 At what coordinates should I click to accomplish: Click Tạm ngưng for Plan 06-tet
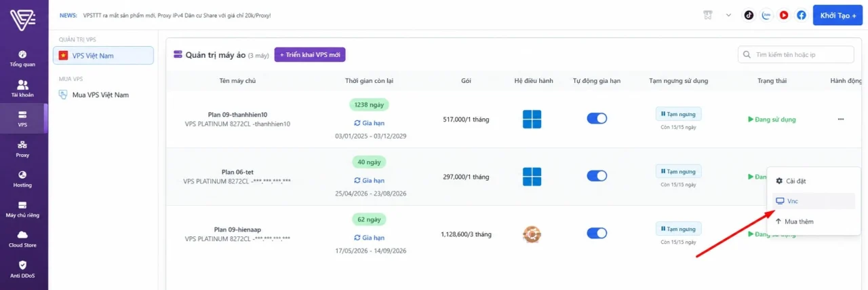click(x=678, y=172)
